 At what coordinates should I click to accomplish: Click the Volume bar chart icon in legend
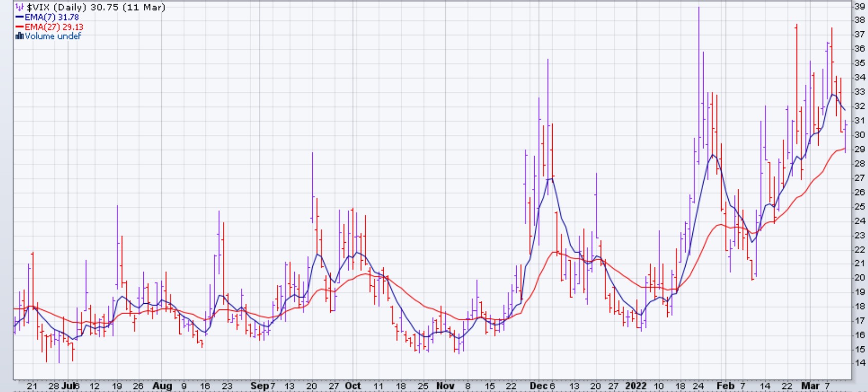[20, 36]
